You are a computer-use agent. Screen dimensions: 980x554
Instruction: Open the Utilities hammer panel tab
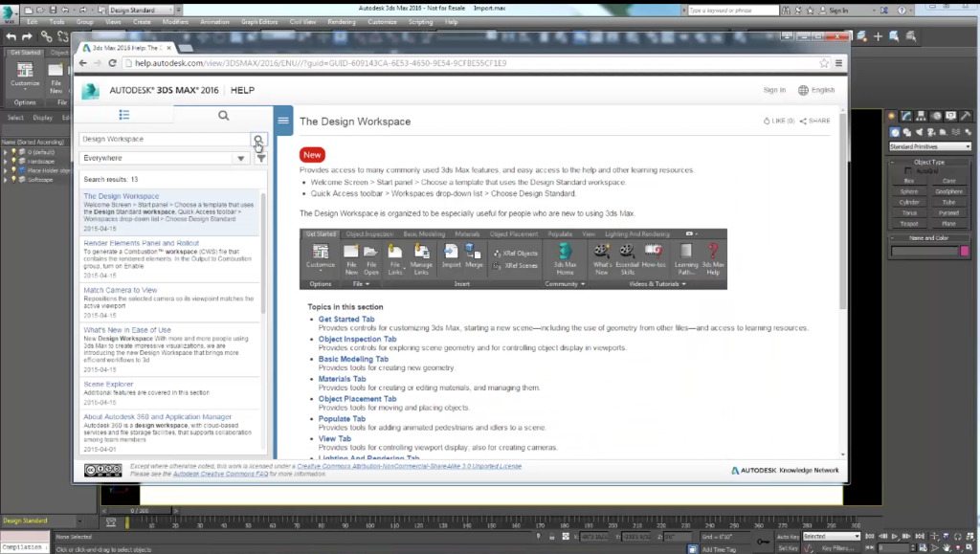[x=966, y=116]
